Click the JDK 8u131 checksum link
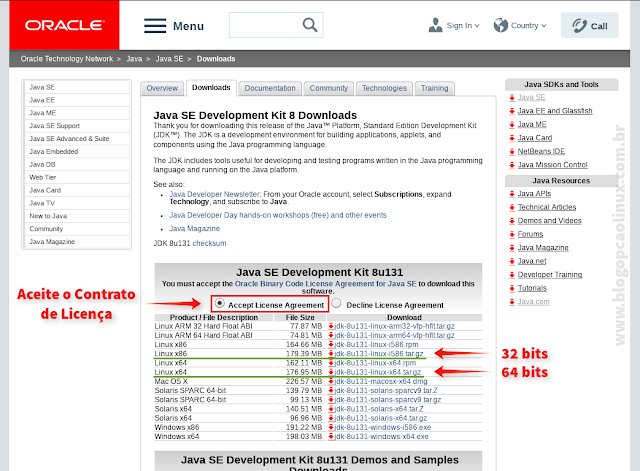This screenshot has height=471, width=640. [209, 243]
